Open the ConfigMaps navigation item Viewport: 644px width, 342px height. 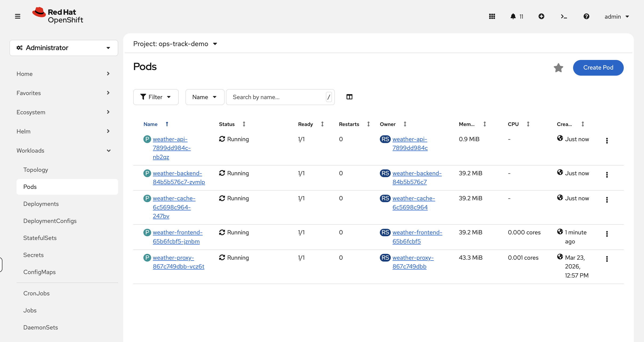click(39, 272)
